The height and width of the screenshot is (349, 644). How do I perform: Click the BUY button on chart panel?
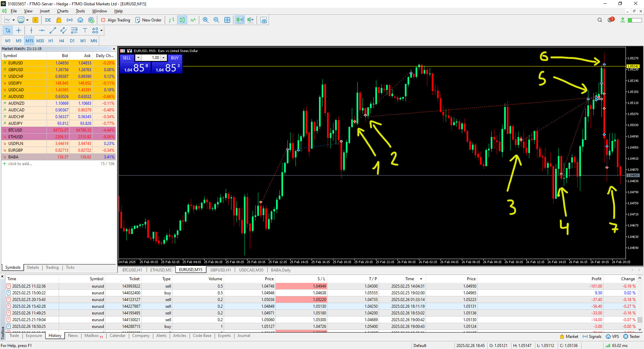coord(175,58)
